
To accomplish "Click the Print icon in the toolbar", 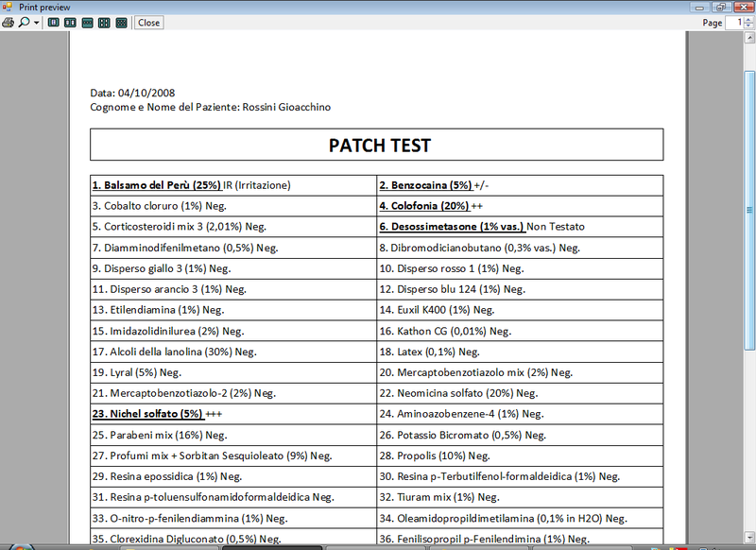I will pos(9,23).
